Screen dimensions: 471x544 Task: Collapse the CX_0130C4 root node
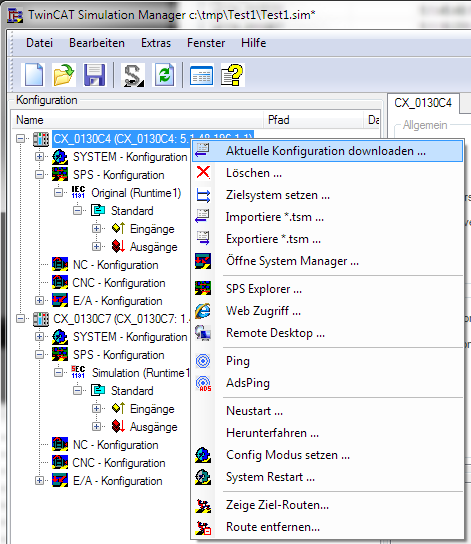[20, 139]
